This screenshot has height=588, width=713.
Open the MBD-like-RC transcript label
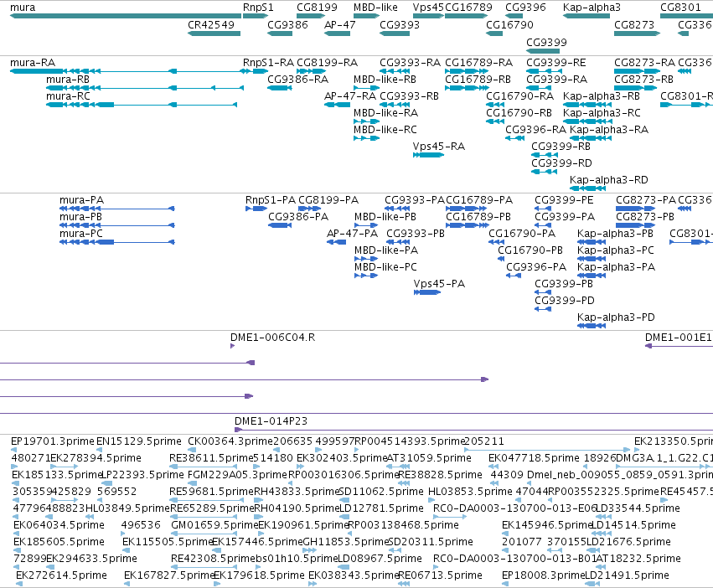(x=385, y=130)
